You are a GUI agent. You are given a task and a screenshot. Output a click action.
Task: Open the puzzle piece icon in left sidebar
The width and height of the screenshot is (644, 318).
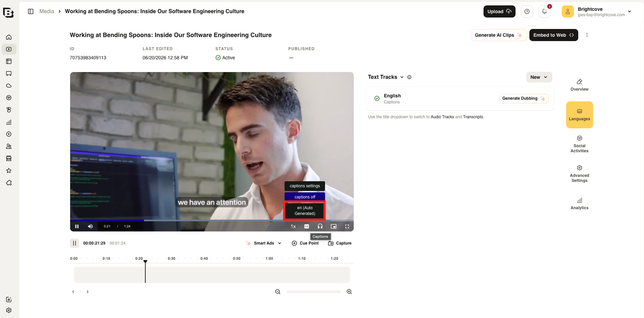pyautogui.click(x=9, y=183)
